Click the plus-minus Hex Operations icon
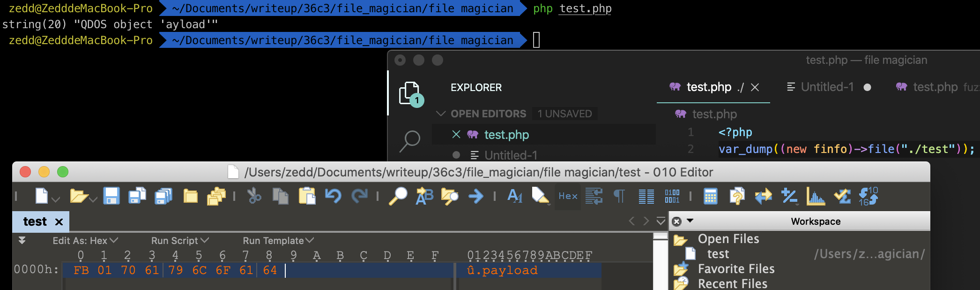Viewport: 980px width, 290px height. 789,196
